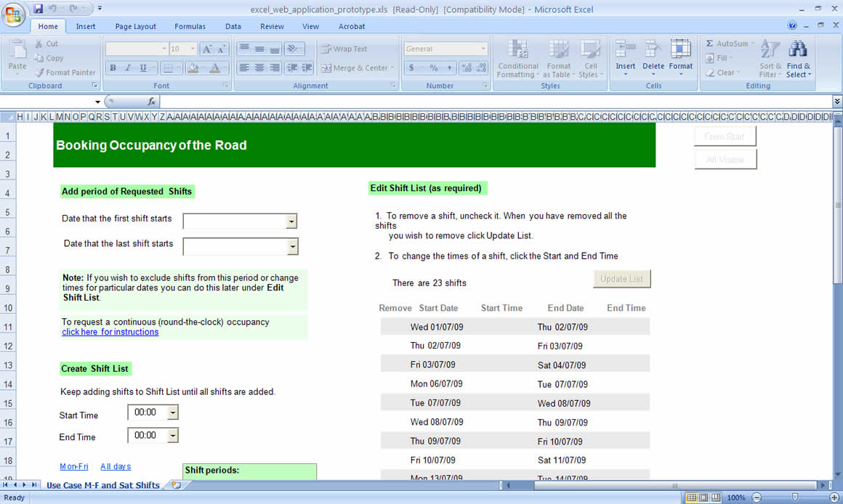843x504 pixels.
Task: Click the Office button logo
Action: (14, 14)
